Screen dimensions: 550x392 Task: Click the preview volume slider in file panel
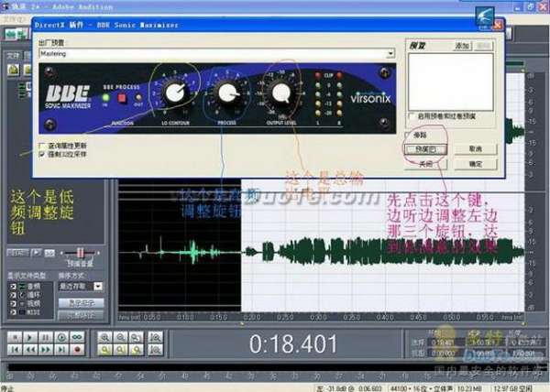pyautogui.click(x=81, y=253)
